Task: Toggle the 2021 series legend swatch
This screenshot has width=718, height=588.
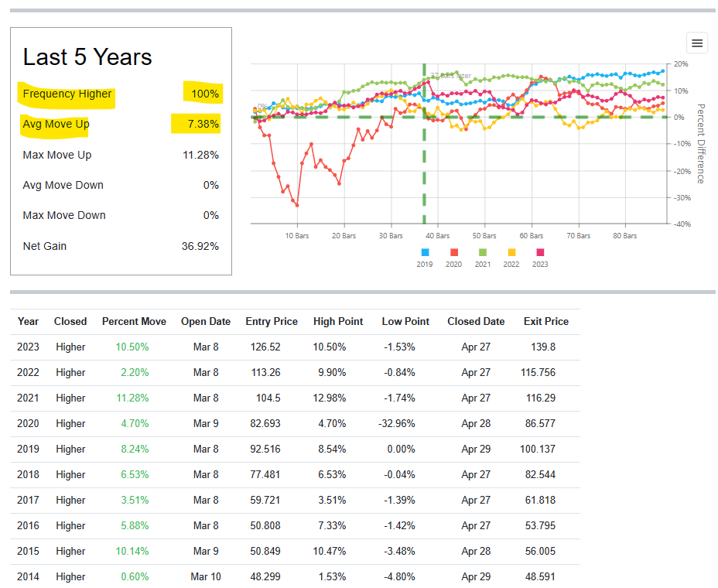Action: [483, 252]
